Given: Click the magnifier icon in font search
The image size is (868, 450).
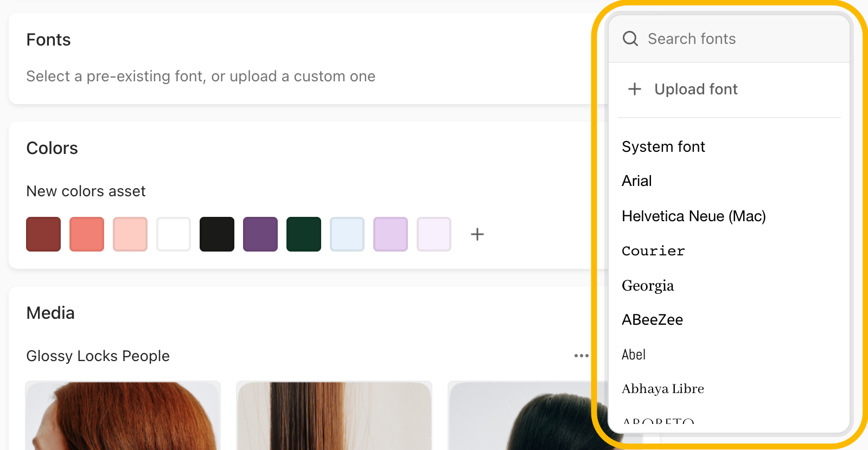Looking at the screenshot, I should (x=630, y=38).
